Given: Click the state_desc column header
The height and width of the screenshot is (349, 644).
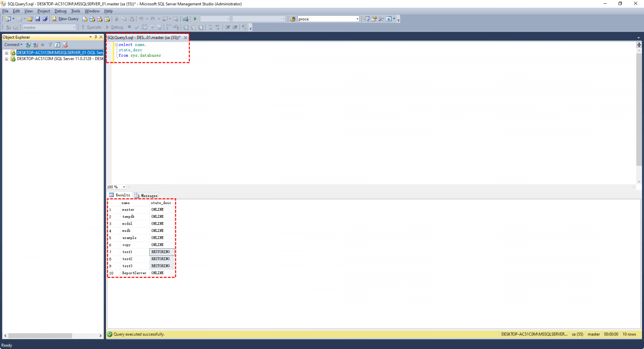Looking at the screenshot, I should [161, 203].
